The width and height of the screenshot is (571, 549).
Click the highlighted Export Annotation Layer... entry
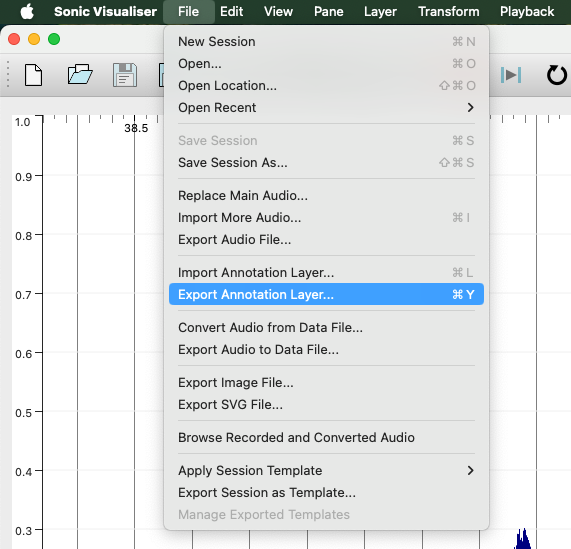(326, 294)
